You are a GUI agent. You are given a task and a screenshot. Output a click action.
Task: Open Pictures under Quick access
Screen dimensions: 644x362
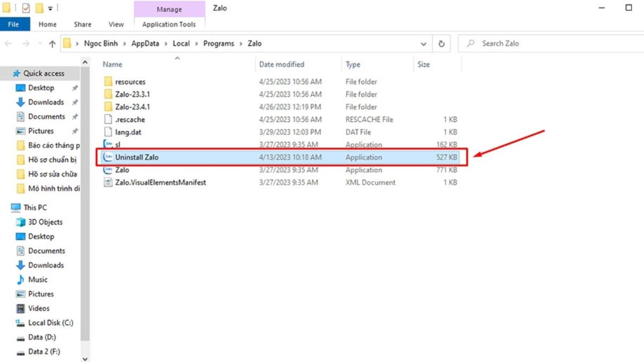[41, 131]
